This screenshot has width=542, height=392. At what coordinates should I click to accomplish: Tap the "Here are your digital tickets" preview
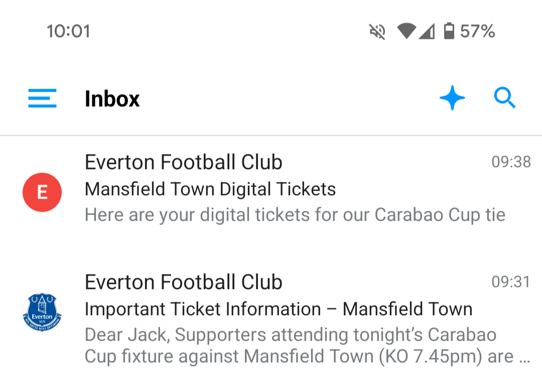(x=295, y=215)
